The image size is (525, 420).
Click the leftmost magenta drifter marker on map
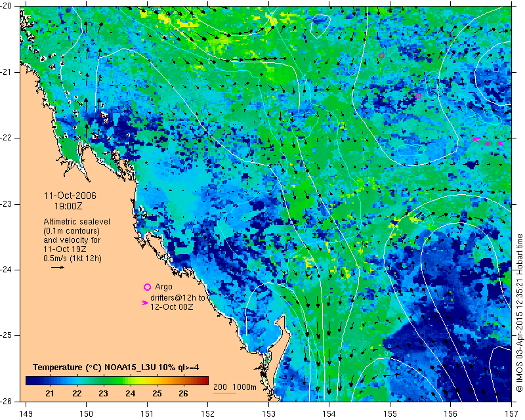tap(477, 139)
